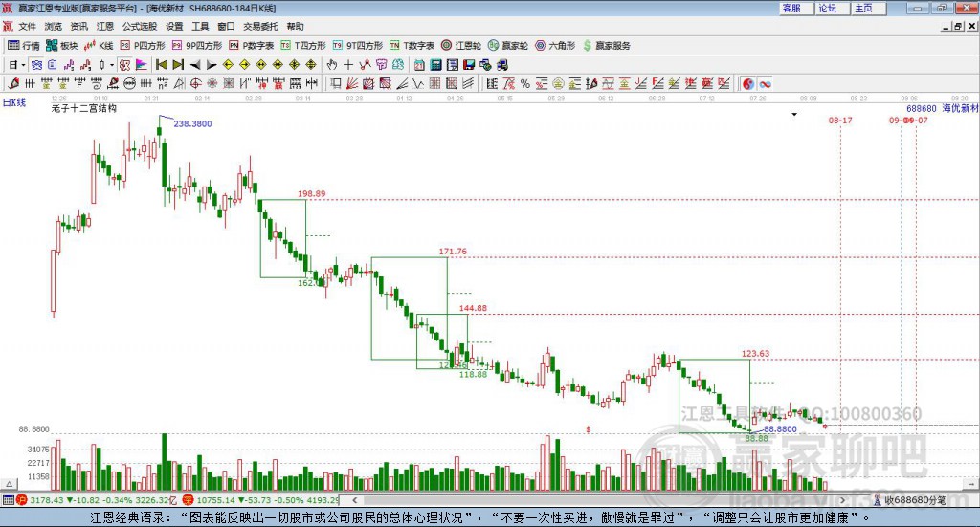Click the 238.3800 high price label
The width and height of the screenshot is (980, 527).
coord(192,123)
